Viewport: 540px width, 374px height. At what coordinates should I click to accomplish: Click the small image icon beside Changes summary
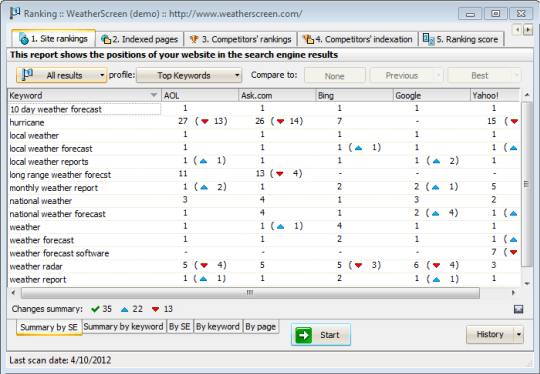(518, 309)
